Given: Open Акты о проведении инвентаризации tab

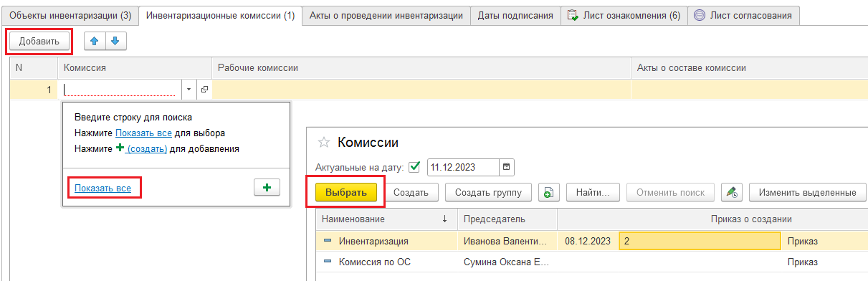Looking at the screenshot, I should click(386, 15).
